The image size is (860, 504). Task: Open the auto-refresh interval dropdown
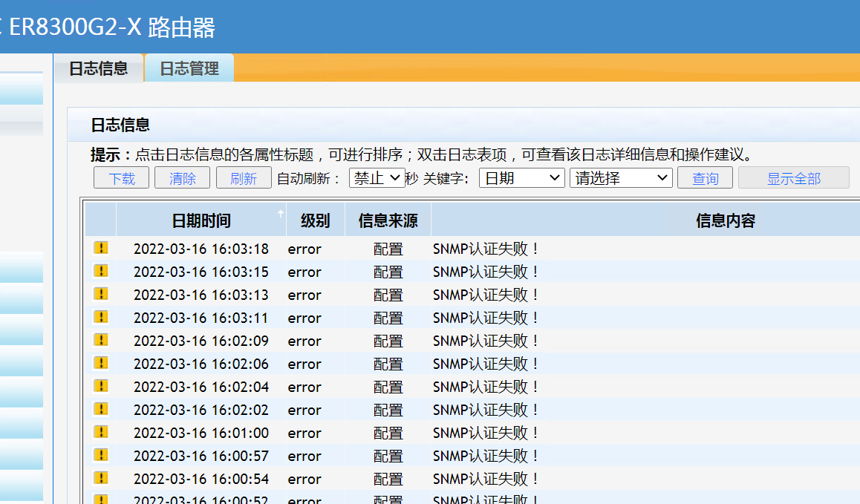point(377,178)
